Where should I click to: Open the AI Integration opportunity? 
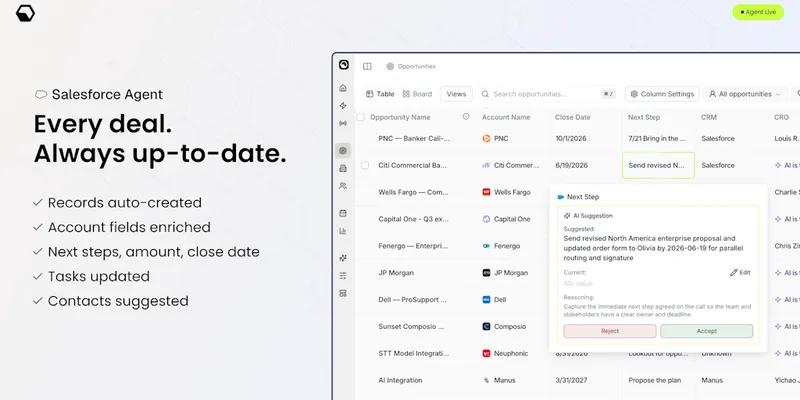(x=400, y=380)
